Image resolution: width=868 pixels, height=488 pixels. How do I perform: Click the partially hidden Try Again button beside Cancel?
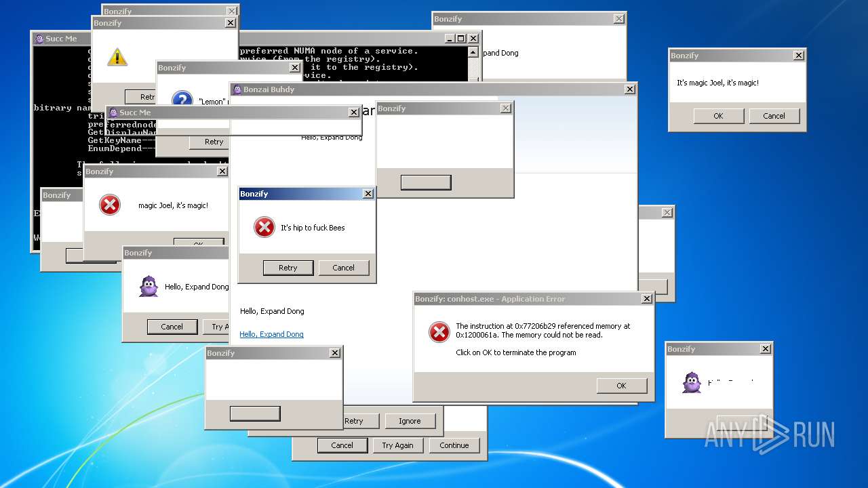click(x=216, y=327)
